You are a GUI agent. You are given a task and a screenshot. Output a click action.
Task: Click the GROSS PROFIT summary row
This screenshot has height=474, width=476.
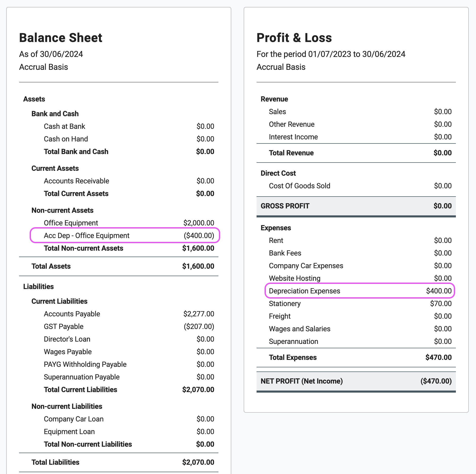coord(356,206)
